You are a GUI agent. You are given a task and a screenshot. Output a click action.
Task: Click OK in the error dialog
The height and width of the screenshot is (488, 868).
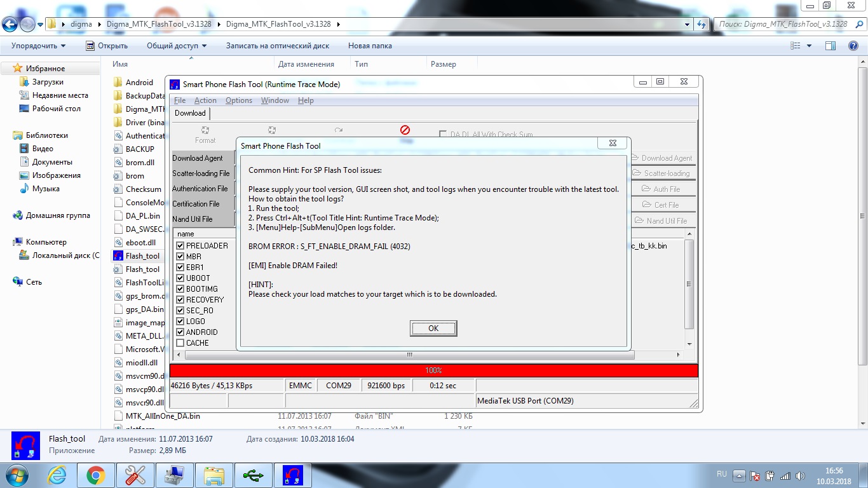point(433,329)
